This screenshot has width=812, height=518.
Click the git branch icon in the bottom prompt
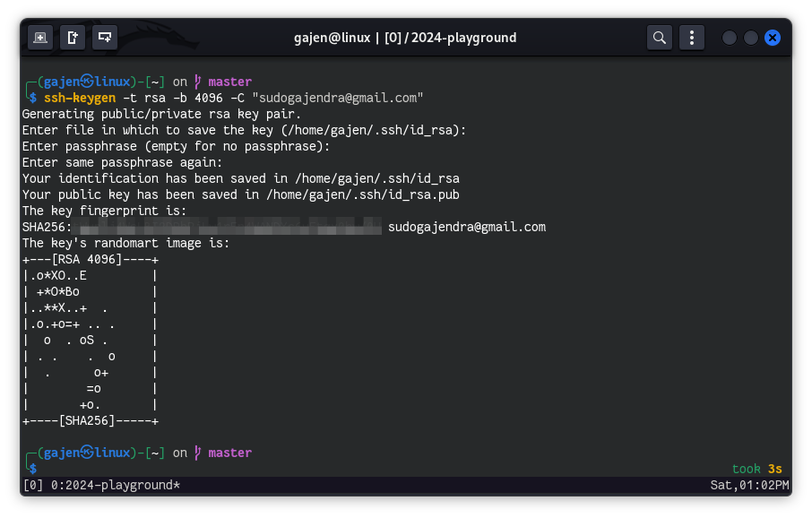pyautogui.click(x=198, y=453)
